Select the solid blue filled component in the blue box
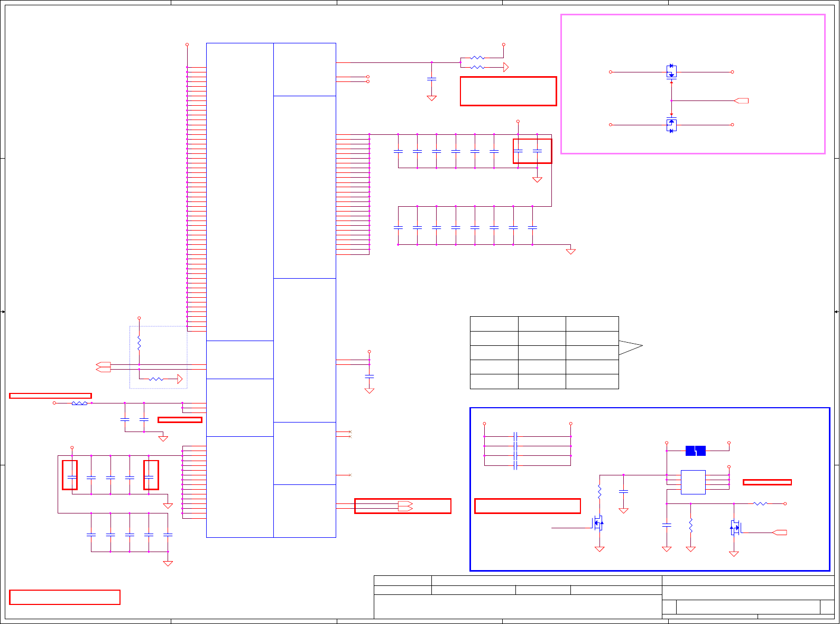Image resolution: width=840 pixels, height=624 pixels. pyautogui.click(x=696, y=451)
